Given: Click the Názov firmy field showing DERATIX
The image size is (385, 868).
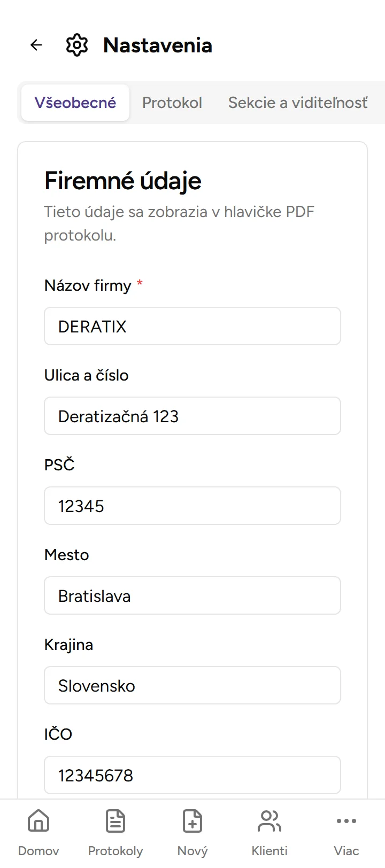Looking at the screenshot, I should point(192,326).
